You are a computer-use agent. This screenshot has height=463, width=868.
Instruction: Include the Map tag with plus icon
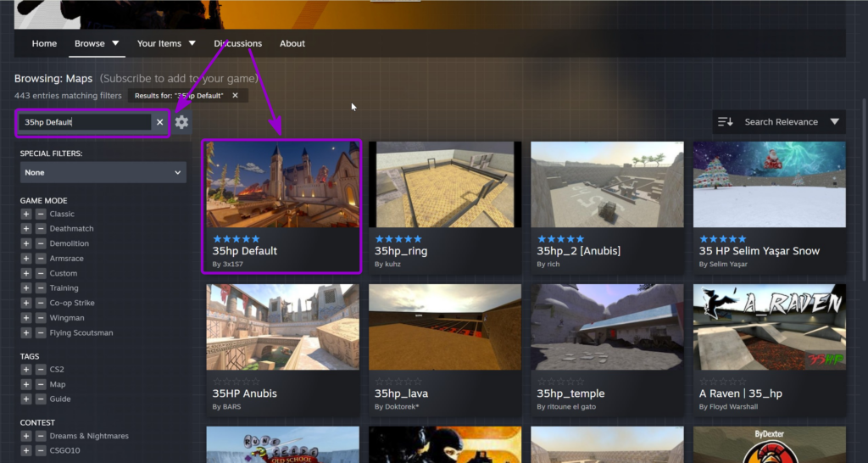pyautogui.click(x=26, y=384)
